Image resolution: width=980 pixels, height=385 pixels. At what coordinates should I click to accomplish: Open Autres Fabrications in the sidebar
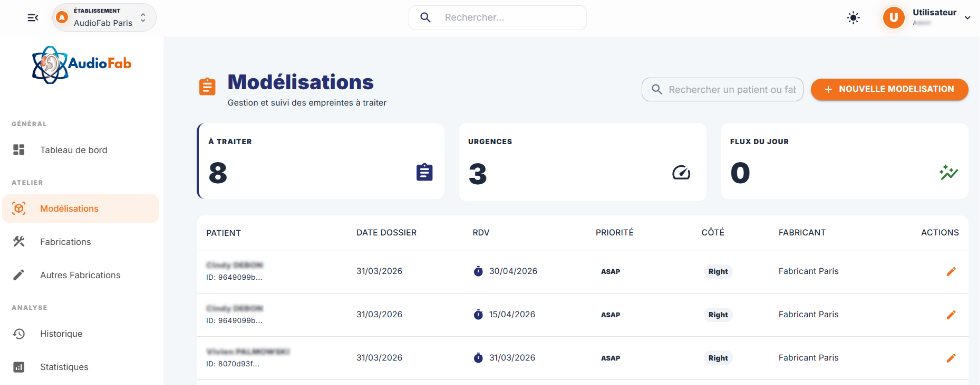(x=80, y=275)
